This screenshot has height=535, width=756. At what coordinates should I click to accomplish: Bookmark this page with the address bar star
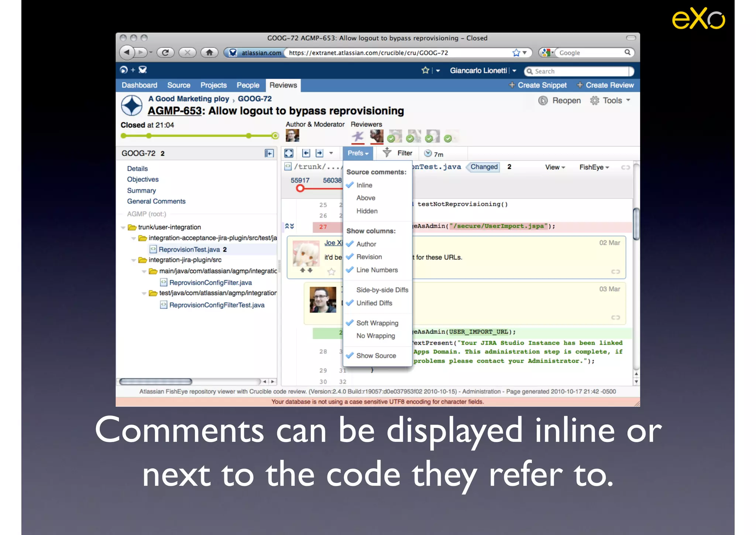[x=516, y=53]
